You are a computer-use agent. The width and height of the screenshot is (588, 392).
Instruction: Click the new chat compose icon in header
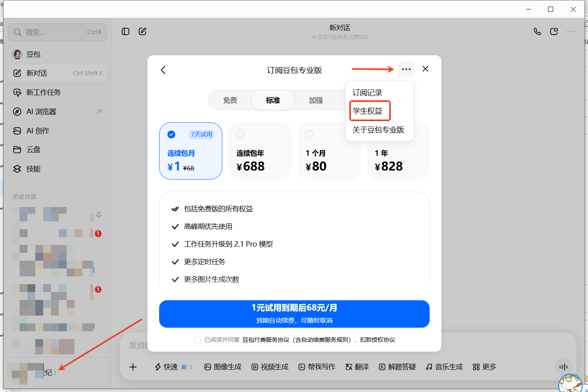coord(142,31)
